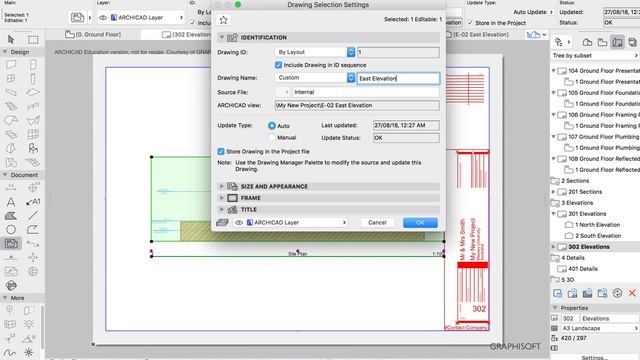This screenshot has width=640, height=360.
Task: Click the active Drawing tool
Action: tap(11, 244)
